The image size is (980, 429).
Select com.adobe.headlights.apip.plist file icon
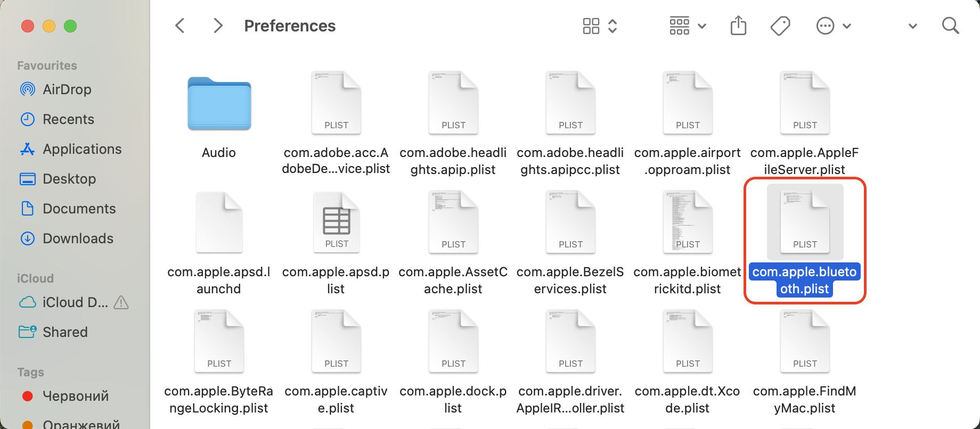453,102
